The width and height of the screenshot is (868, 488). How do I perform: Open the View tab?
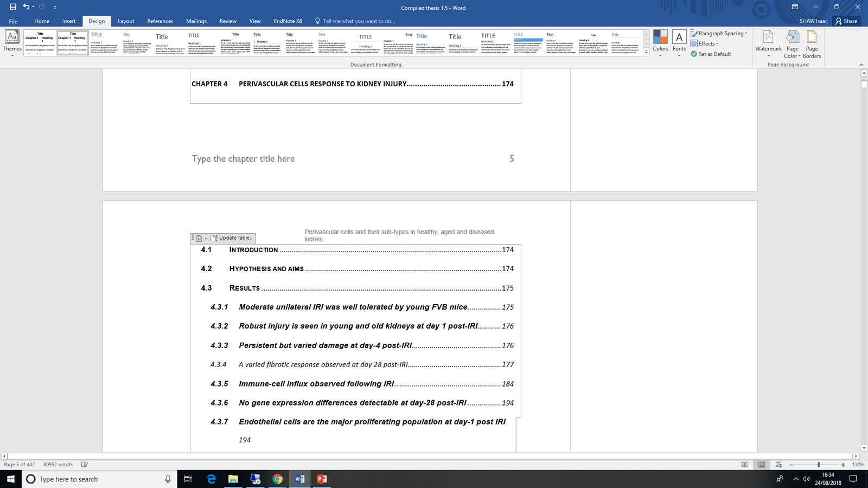point(255,21)
